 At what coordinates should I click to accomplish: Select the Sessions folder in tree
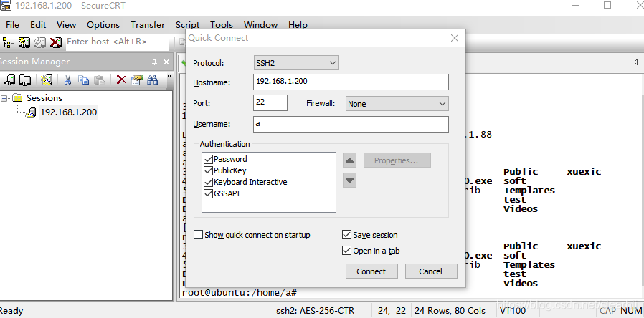44,98
